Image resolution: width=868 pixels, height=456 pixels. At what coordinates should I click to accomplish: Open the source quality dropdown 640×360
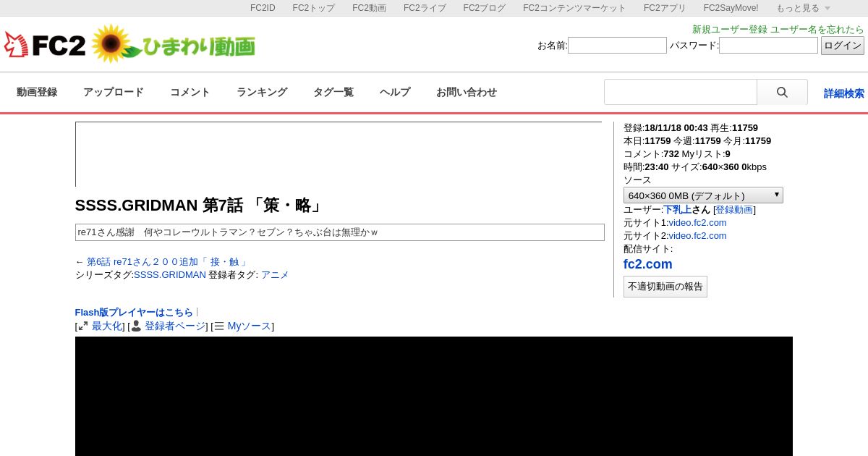coord(703,195)
